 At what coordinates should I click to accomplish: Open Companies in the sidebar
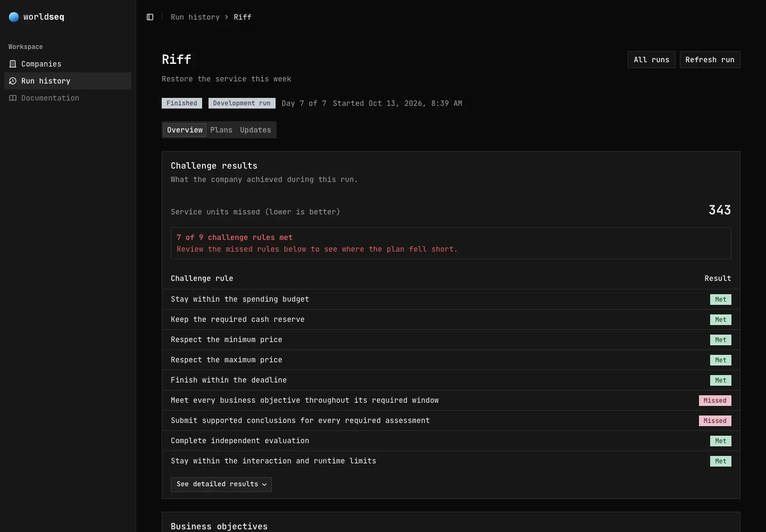[x=68, y=64]
